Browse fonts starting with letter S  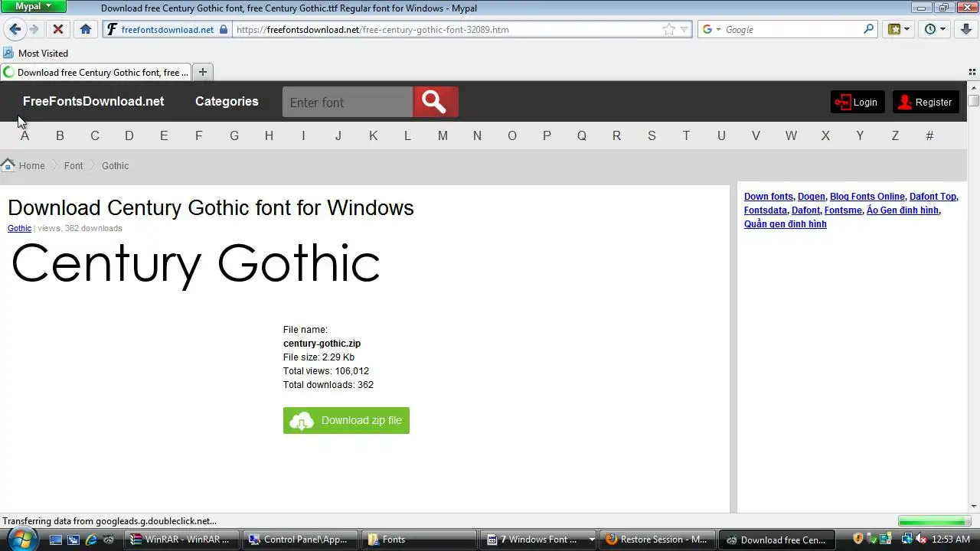tap(652, 135)
